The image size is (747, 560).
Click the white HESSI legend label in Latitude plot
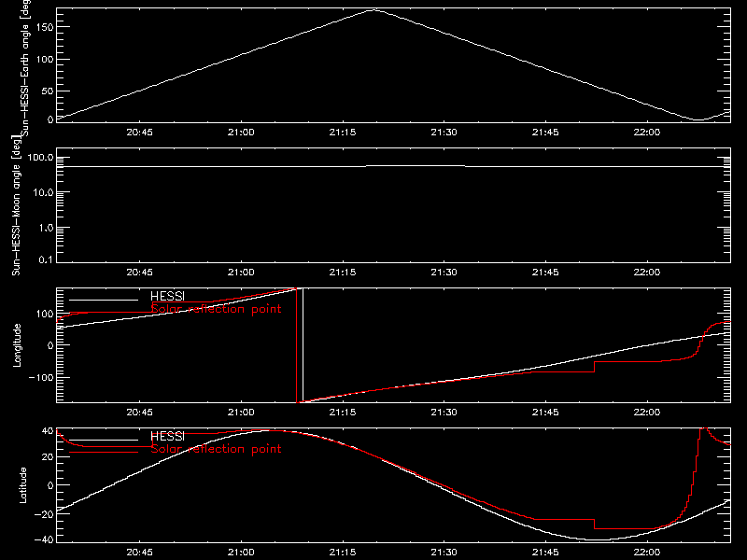(x=167, y=436)
